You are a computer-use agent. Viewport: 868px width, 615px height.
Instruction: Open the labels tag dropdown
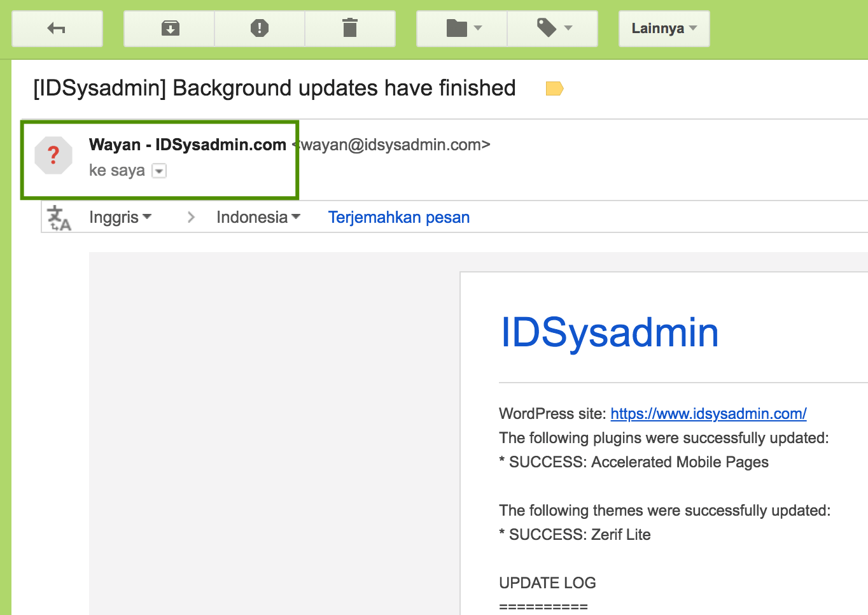tap(552, 29)
